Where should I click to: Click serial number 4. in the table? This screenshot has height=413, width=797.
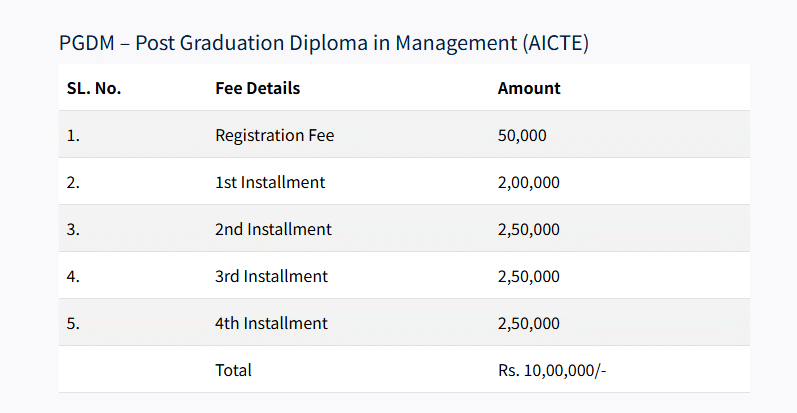[x=73, y=276]
